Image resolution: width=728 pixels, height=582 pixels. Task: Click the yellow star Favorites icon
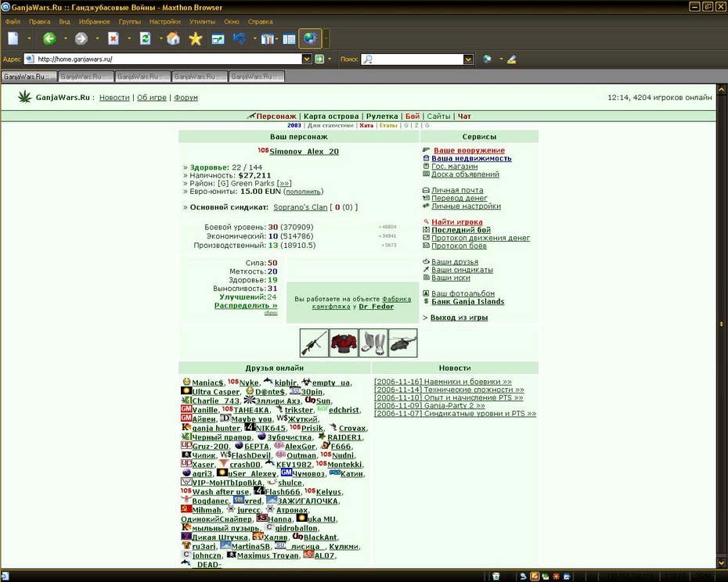(x=196, y=38)
